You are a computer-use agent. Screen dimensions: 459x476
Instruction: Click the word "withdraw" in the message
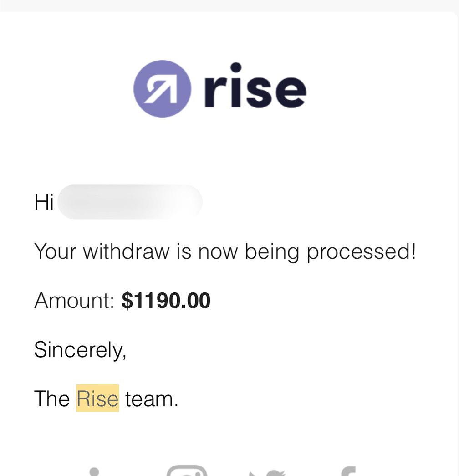point(126,251)
